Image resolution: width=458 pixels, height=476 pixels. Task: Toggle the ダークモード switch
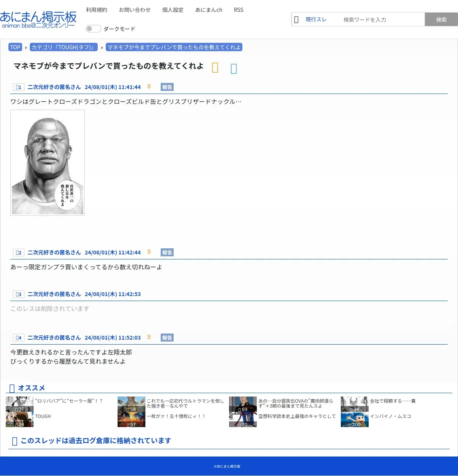click(x=94, y=29)
